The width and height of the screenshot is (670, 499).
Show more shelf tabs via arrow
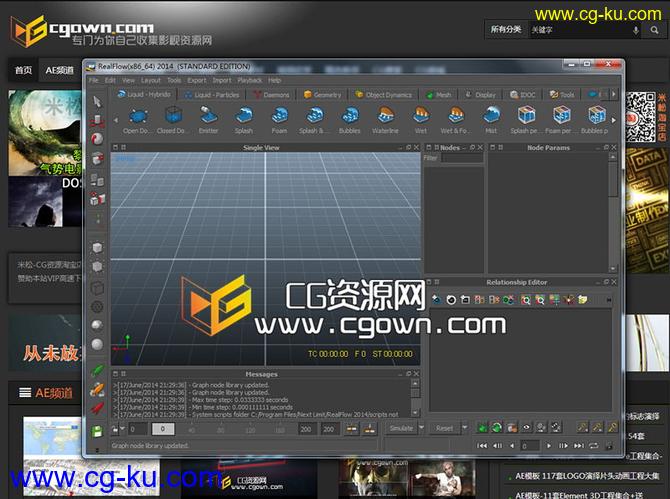click(x=614, y=94)
